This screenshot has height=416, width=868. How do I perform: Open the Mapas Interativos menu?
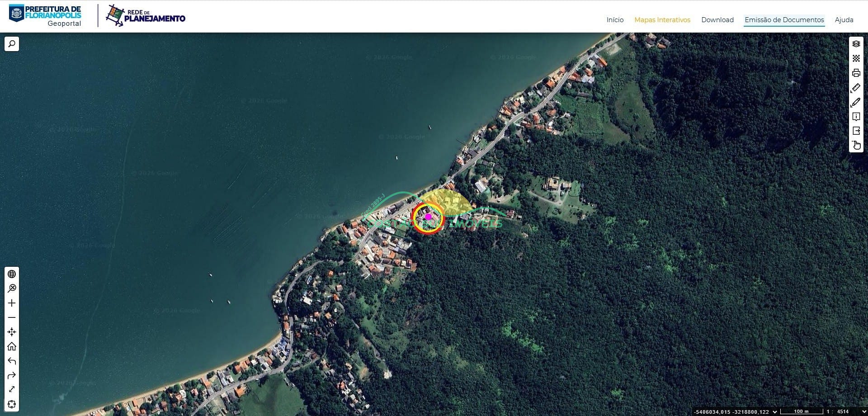pos(662,20)
